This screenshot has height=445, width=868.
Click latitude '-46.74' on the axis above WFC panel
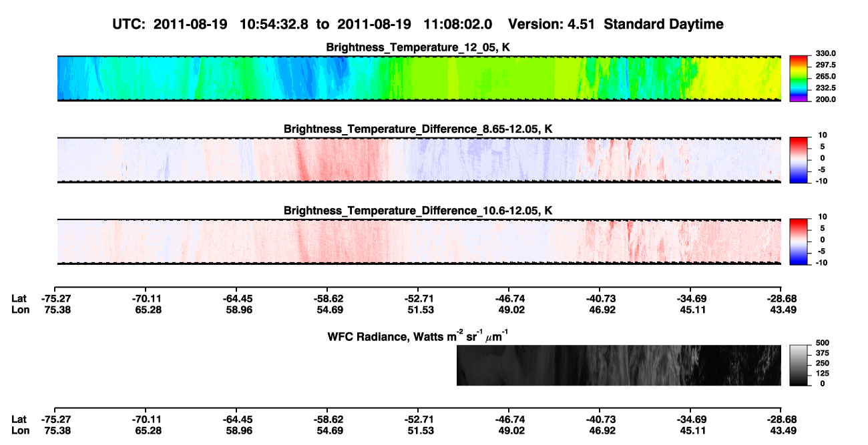click(509, 298)
